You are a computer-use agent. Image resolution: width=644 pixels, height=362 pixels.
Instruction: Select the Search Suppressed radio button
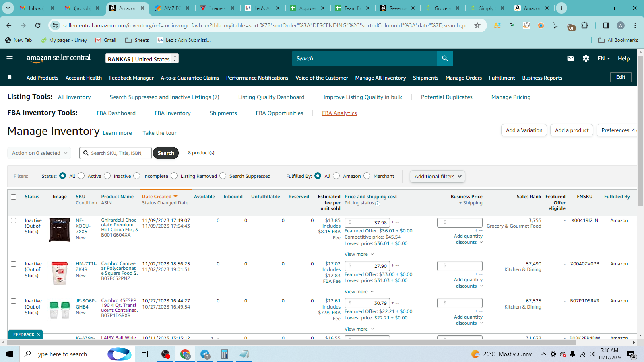click(223, 176)
